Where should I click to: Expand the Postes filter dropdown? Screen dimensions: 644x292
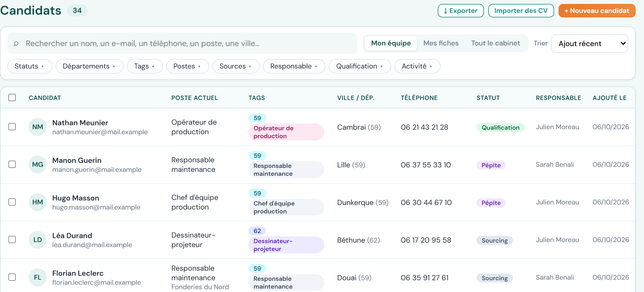tap(187, 66)
